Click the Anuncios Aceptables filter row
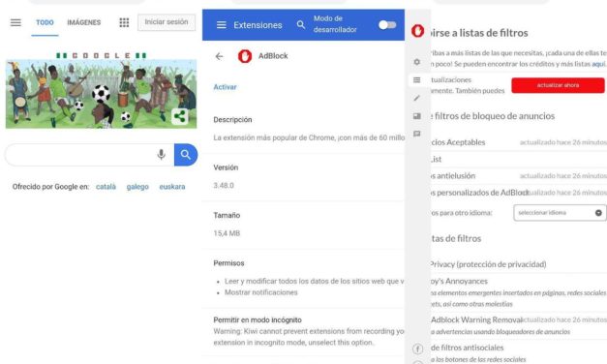The width and height of the screenshot is (607, 364). tap(518, 142)
